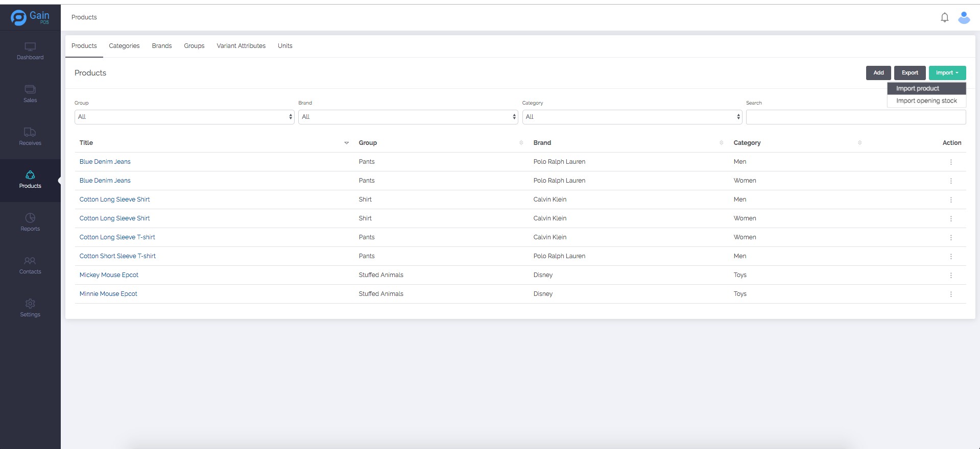
Task: Expand the Group filter dropdown
Action: tap(184, 117)
